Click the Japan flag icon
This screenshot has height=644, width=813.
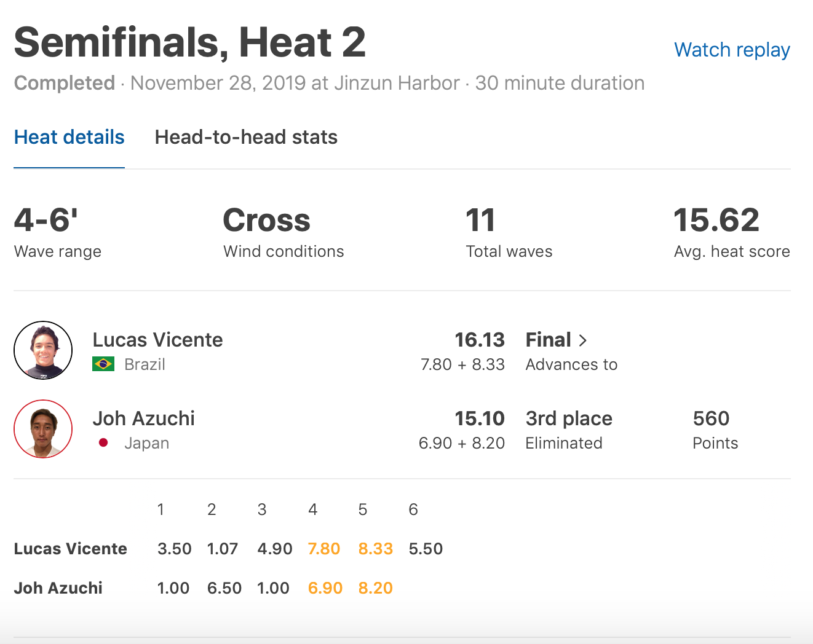[103, 442]
